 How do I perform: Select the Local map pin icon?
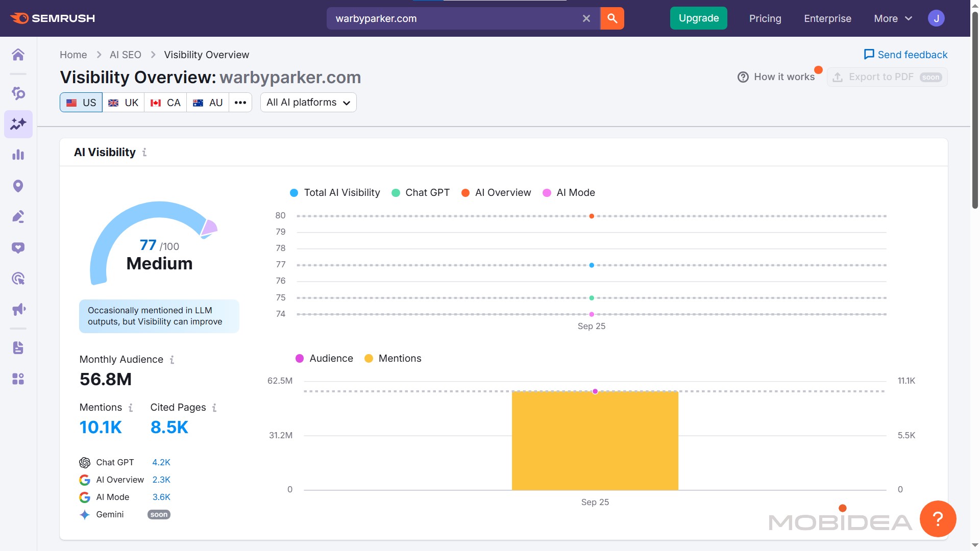[x=18, y=186]
